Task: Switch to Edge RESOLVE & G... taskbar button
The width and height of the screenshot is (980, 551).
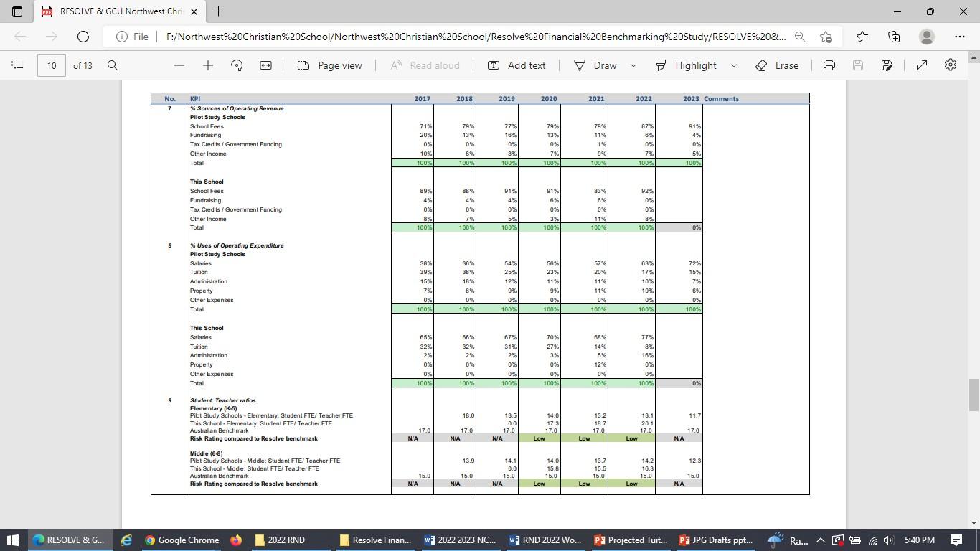Action: (69, 540)
